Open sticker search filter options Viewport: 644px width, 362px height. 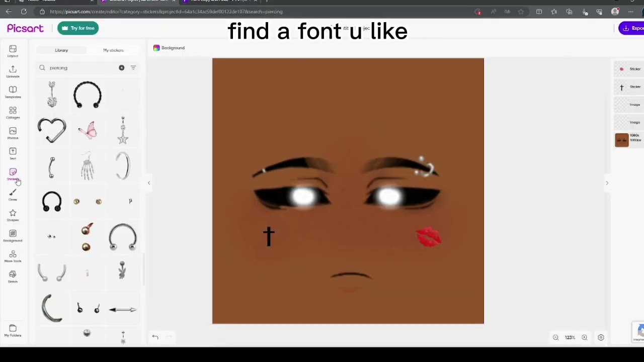pos(133,68)
